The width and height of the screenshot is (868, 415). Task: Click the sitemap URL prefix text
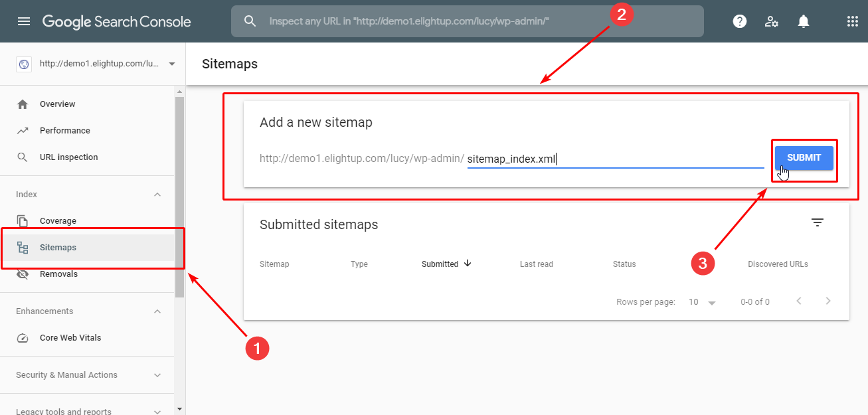click(362, 159)
